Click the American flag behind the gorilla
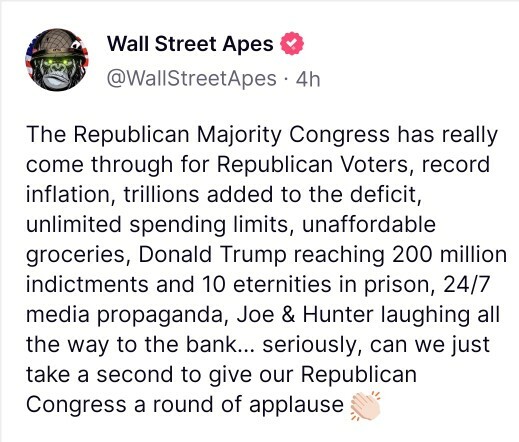The width and height of the screenshot is (519, 442). pos(32,58)
